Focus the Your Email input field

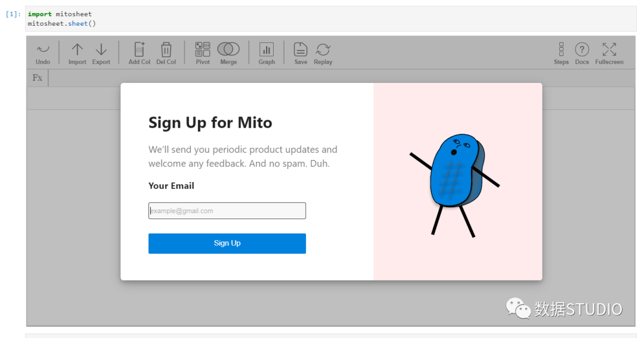(x=227, y=211)
